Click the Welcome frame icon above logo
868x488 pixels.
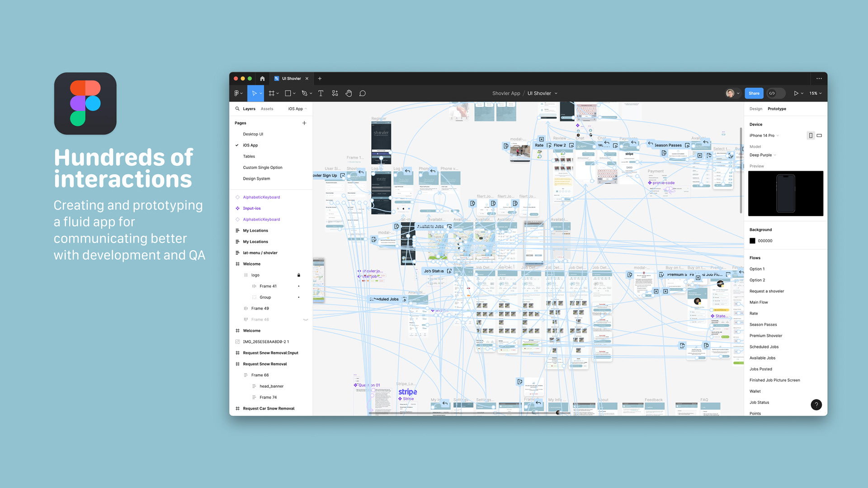tap(237, 264)
